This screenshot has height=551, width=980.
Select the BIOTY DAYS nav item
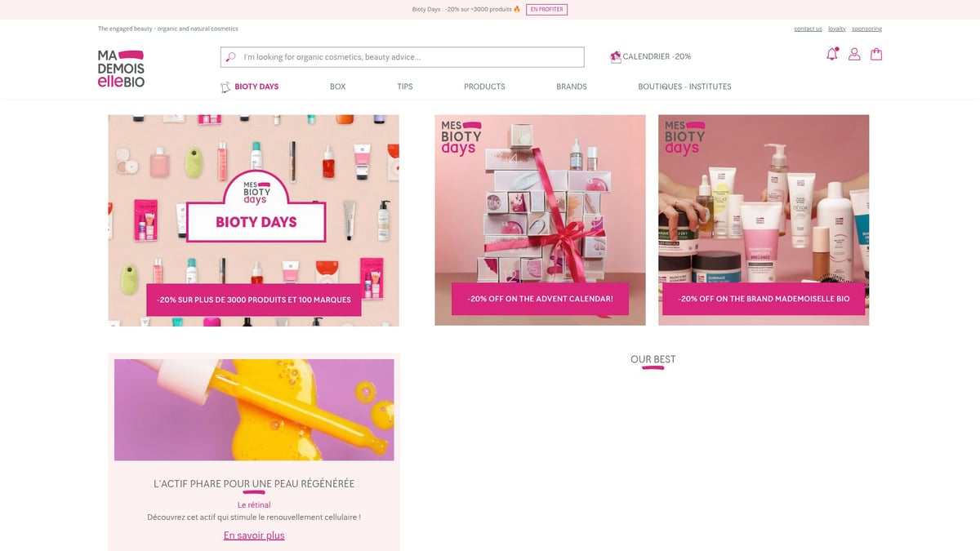[256, 86]
